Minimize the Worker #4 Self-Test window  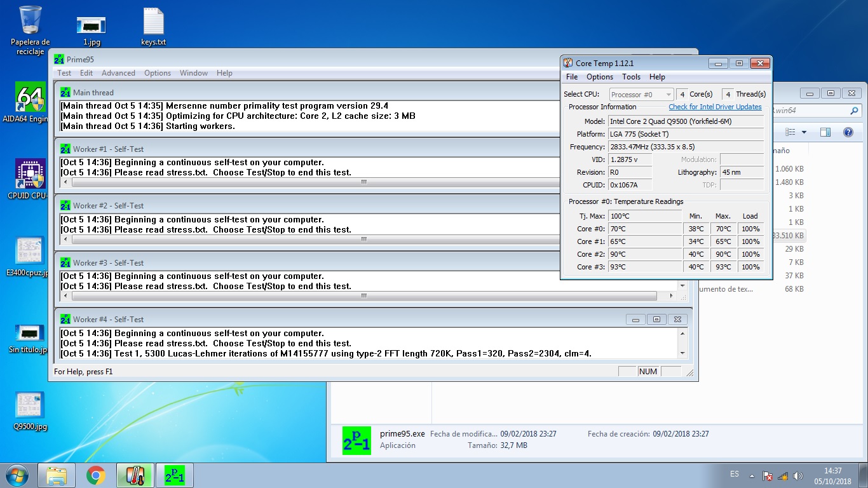click(x=635, y=319)
